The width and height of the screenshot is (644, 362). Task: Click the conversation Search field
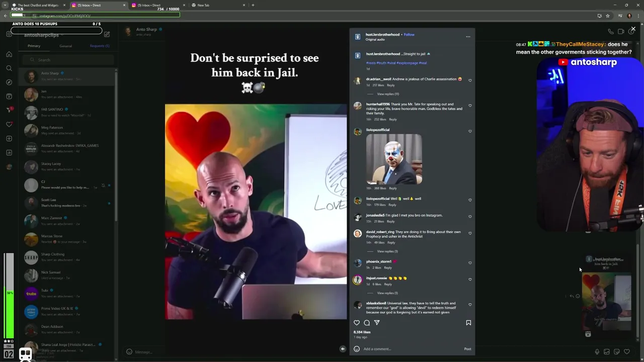tap(68, 60)
